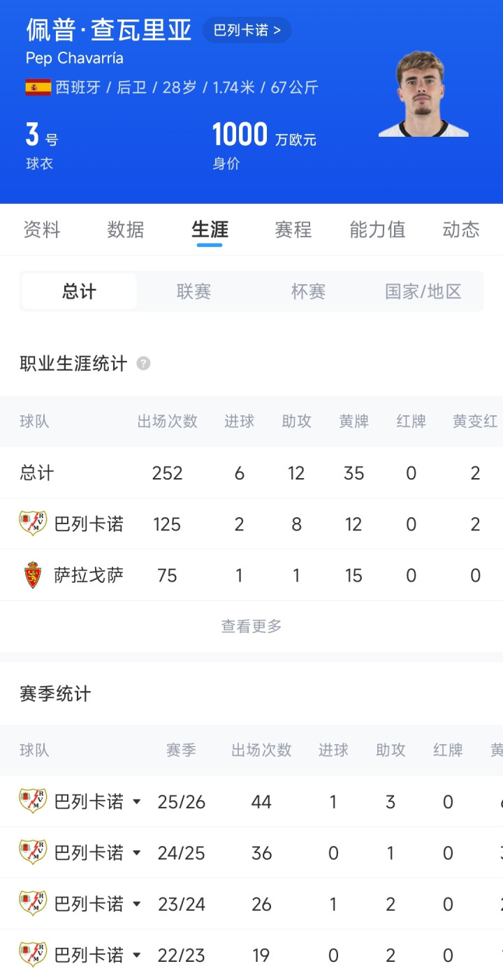
Task: Expand the 22/23 巴列卡诺 season row
Action: point(137,956)
